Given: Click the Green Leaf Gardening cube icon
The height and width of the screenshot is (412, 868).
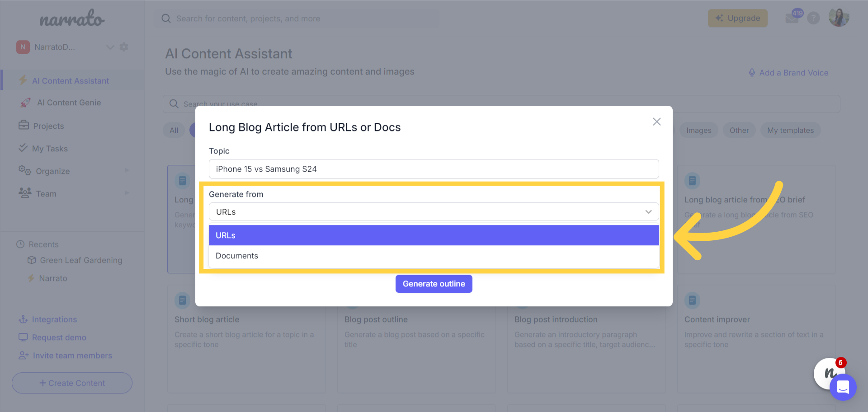Looking at the screenshot, I should 32,260.
